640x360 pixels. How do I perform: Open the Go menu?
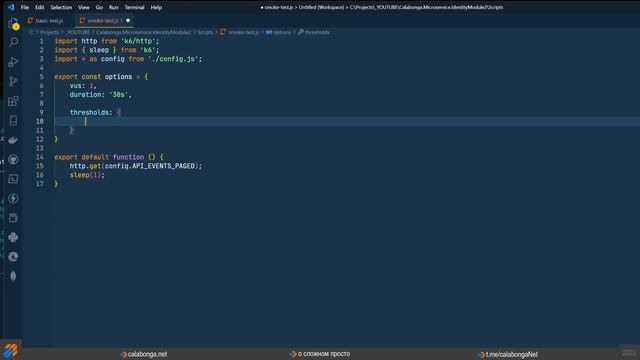pyautogui.click(x=99, y=7)
